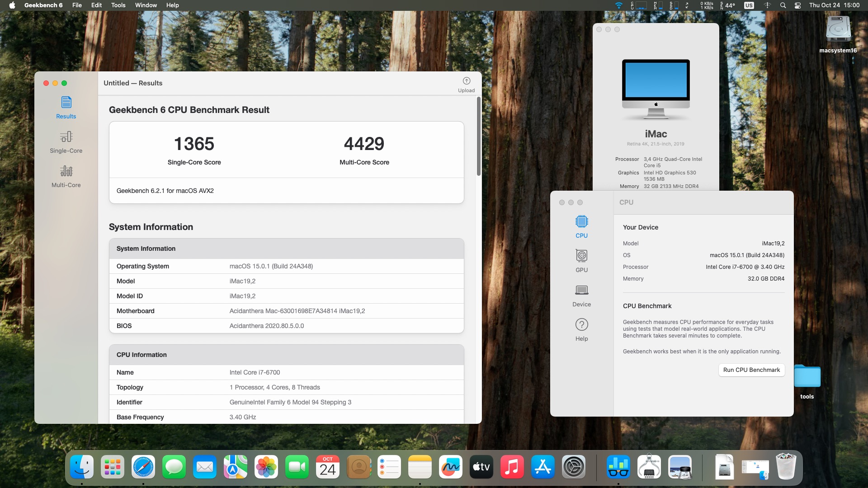
Task: Select GPU section in Geekbench main window
Action: coord(581,261)
